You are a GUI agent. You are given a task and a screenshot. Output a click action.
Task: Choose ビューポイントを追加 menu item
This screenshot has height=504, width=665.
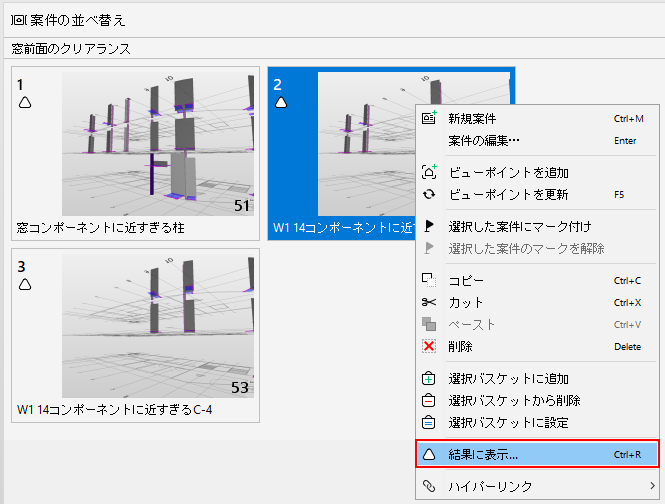(537, 172)
